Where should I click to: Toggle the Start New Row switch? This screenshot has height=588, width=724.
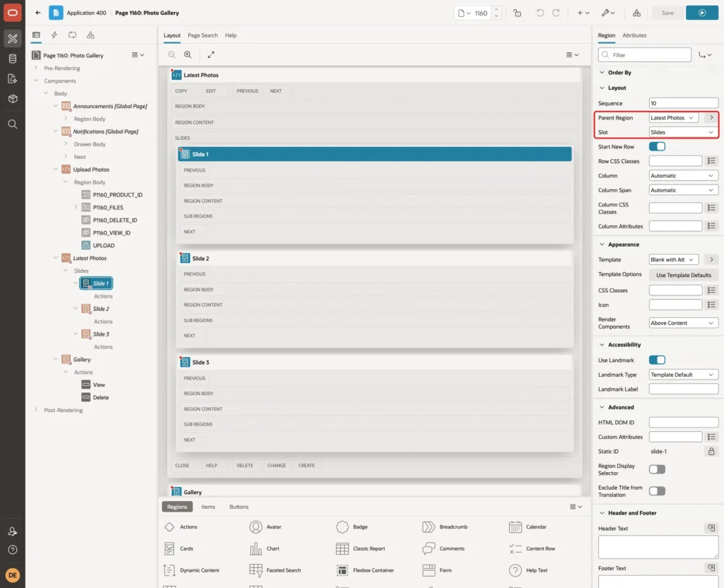tap(657, 147)
